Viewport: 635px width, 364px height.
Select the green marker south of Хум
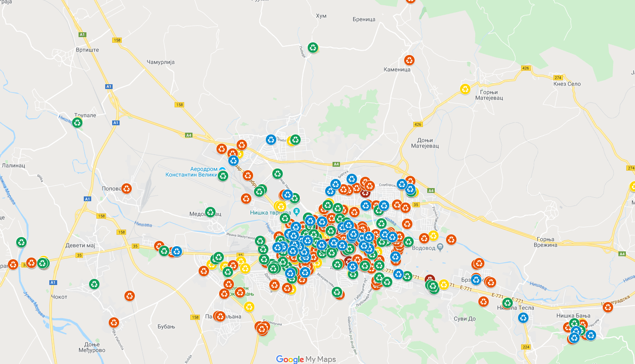(x=313, y=47)
